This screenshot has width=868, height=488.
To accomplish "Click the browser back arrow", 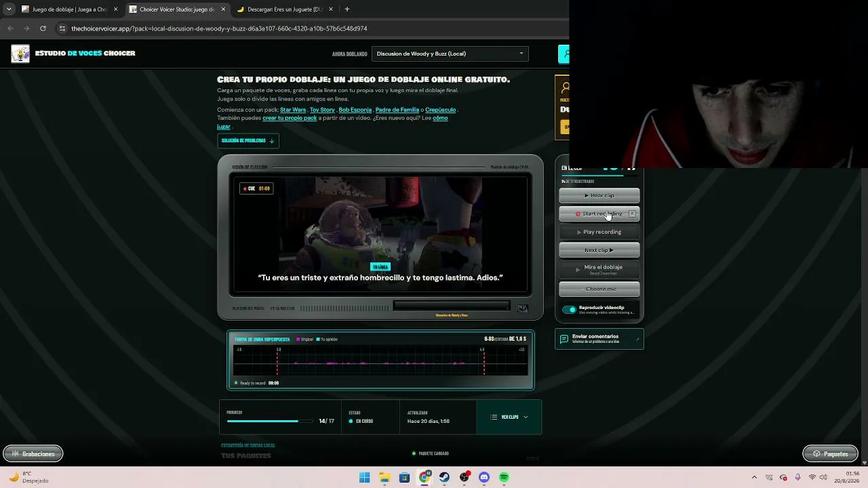I will pyautogui.click(x=10, y=28).
